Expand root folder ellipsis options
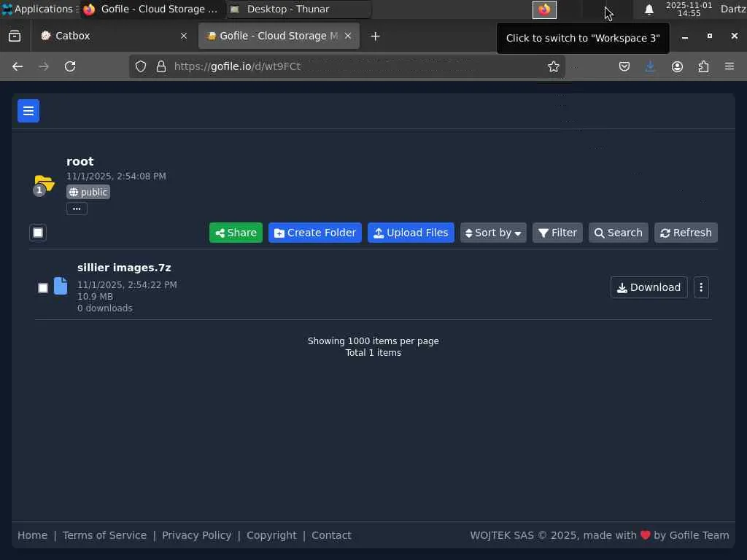This screenshot has width=747, height=560. tap(77, 209)
